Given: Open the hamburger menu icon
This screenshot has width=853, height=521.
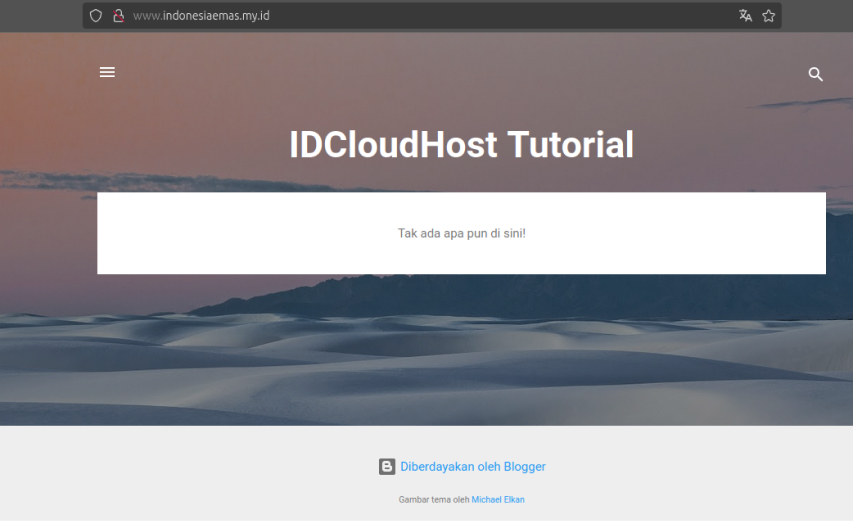Looking at the screenshot, I should 107,72.
